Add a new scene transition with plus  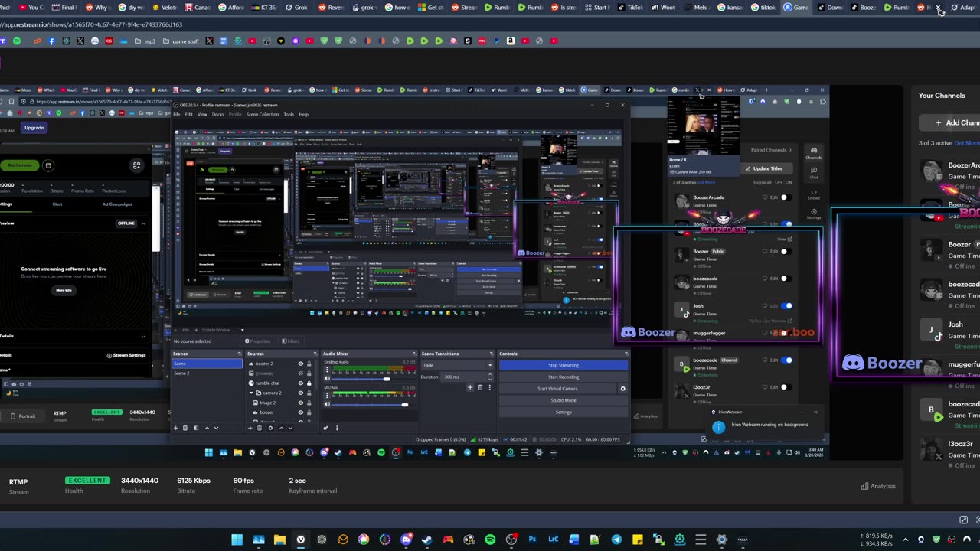pyautogui.click(x=470, y=387)
